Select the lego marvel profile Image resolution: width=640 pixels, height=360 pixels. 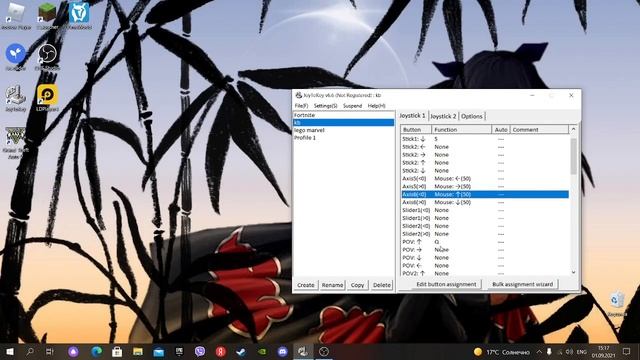344,130
